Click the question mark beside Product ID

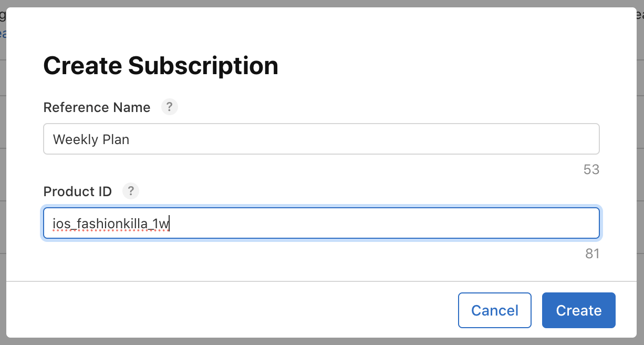pos(130,191)
